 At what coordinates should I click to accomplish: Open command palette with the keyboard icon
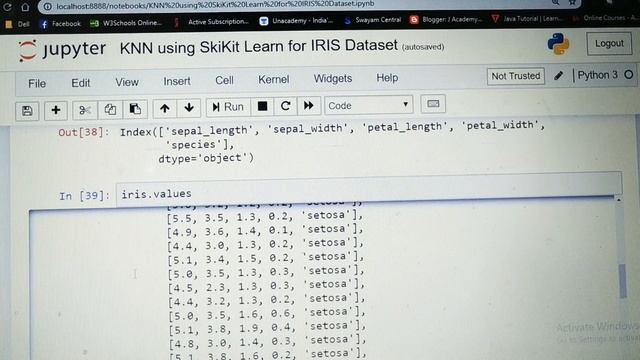[x=433, y=104]
